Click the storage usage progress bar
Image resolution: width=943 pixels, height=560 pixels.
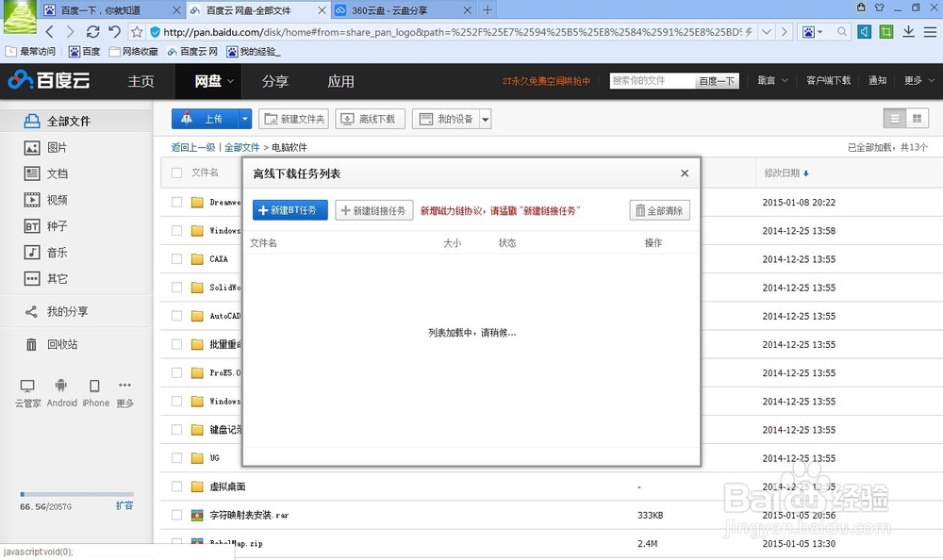(x=76, y=494)
